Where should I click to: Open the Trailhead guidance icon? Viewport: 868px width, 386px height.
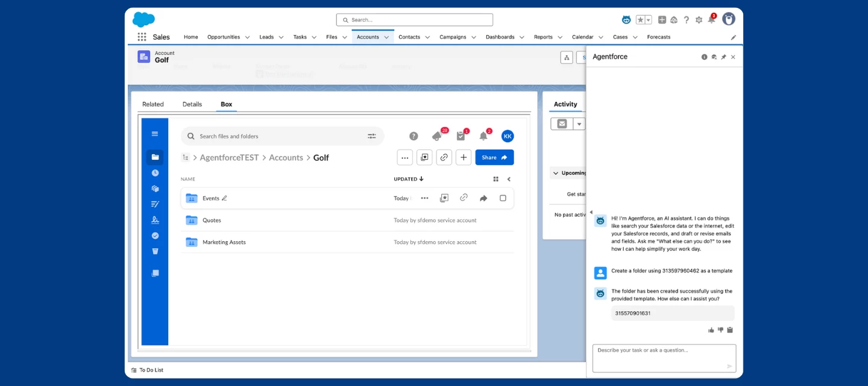pyautogui.click(x=674, y=20)
